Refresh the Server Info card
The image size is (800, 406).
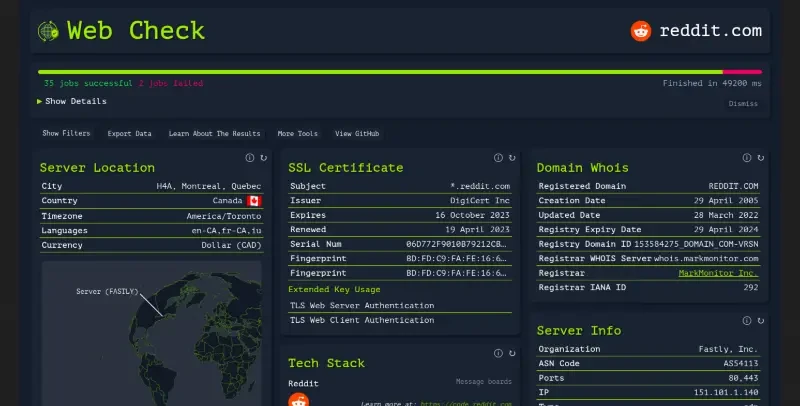[x=760, y=320]
